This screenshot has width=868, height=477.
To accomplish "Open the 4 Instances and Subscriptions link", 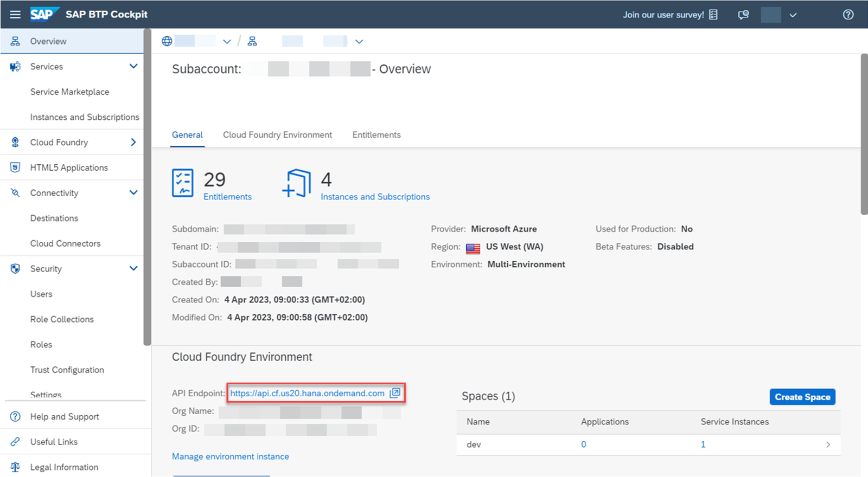I will 375,197.
